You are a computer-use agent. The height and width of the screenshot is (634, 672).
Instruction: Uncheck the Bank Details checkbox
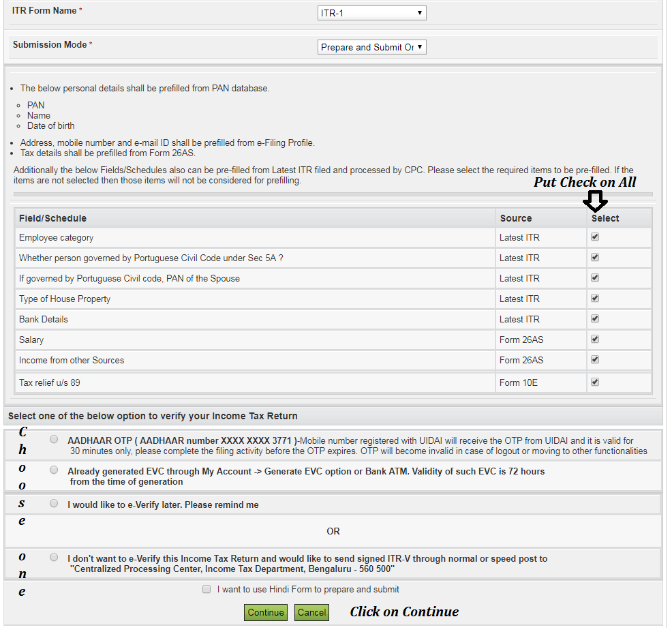(594, 318)
